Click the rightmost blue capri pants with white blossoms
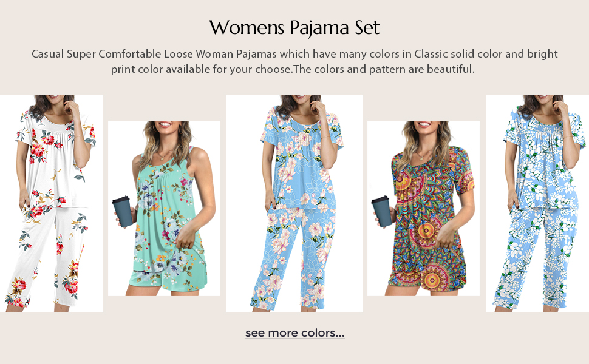The width and height of the screenshot is (589, 364). click(536, 258)
